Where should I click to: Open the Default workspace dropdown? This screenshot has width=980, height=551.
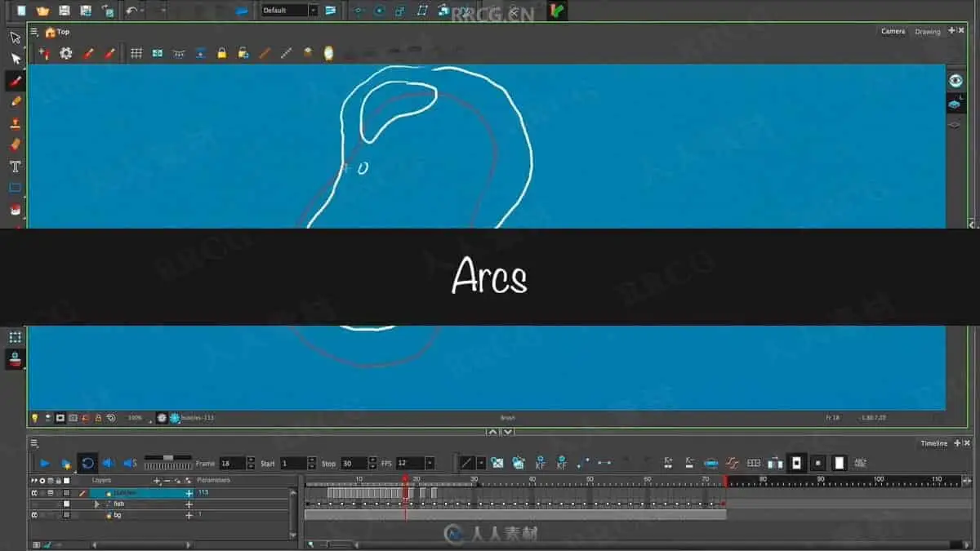290,11
